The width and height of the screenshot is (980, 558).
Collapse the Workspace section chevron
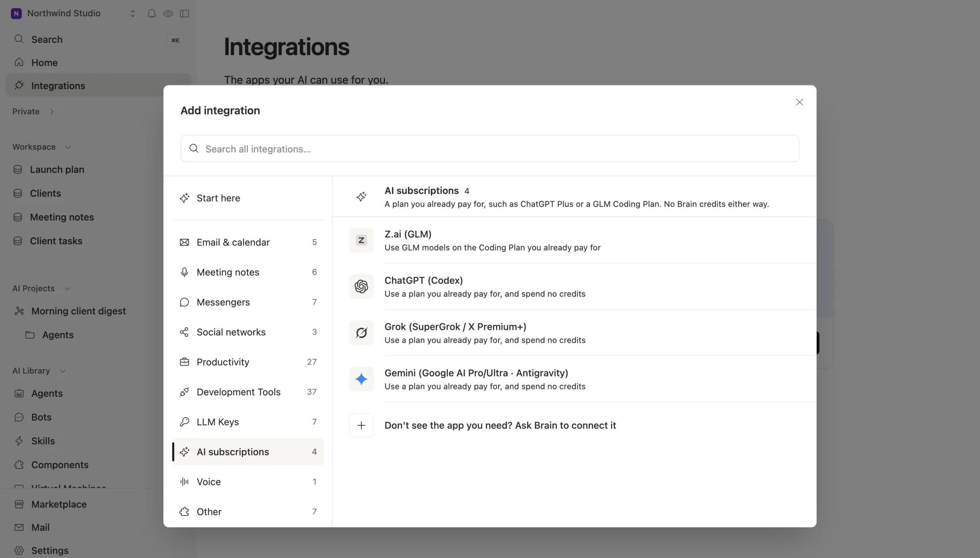[x=68, y=147]
